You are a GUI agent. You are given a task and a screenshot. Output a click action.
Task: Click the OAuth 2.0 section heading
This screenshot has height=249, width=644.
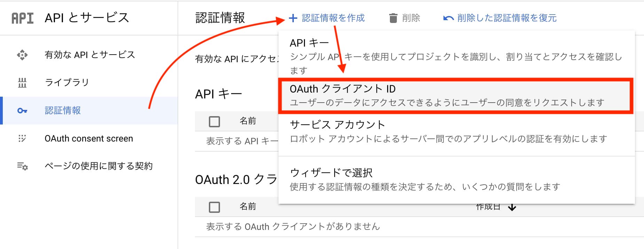(236, 180)
